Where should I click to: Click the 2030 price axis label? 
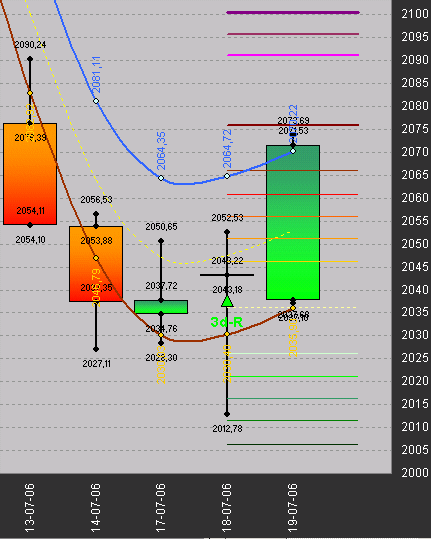(415, 335)
